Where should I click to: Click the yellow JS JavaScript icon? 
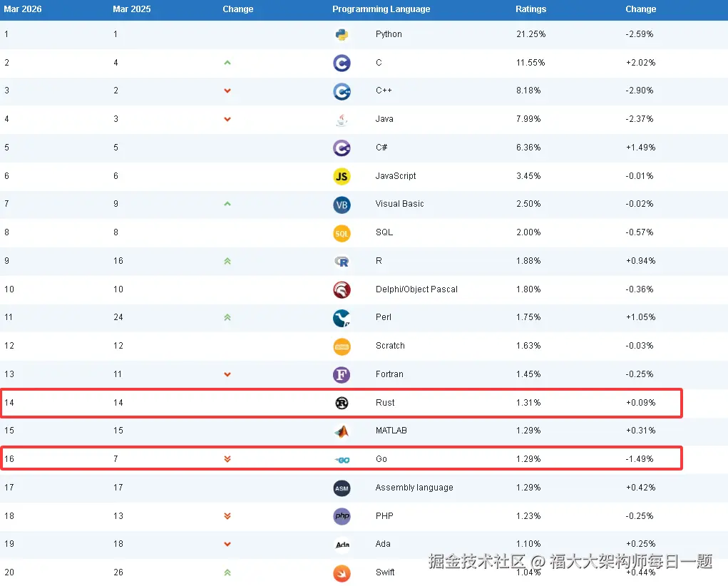(342, 177)
